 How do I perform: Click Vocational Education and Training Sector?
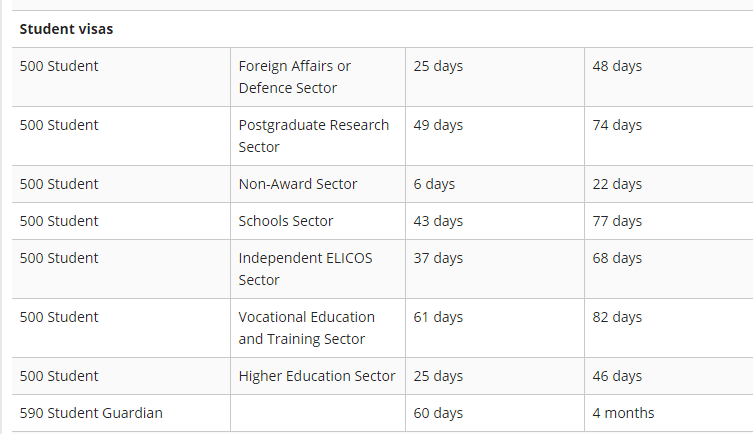click(x=306, y=328)
